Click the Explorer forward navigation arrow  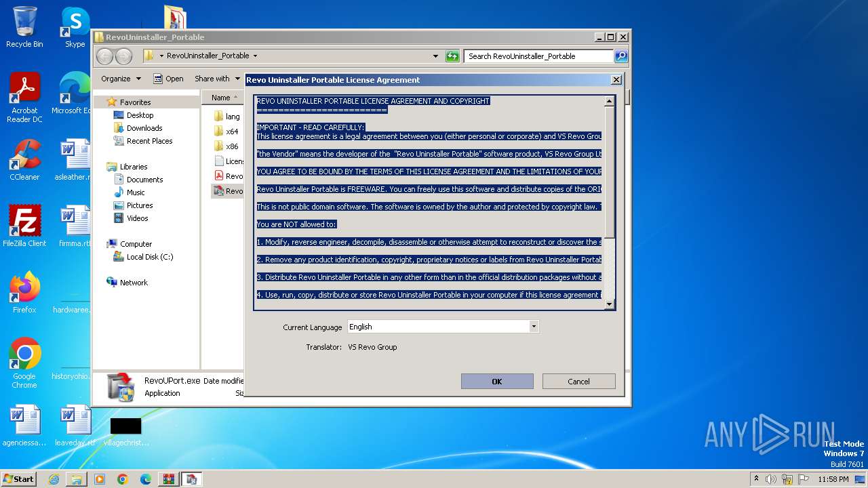pyautogui.click(x=123, y=56)
